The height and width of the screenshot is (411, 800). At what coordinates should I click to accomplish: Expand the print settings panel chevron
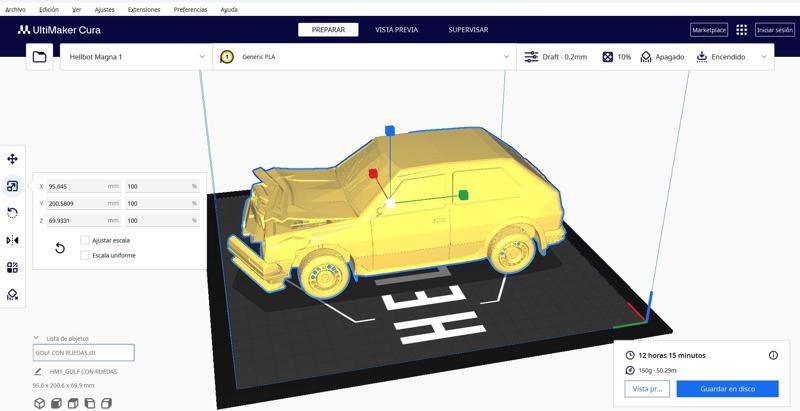pyautogui.click(x=764, y=57)
